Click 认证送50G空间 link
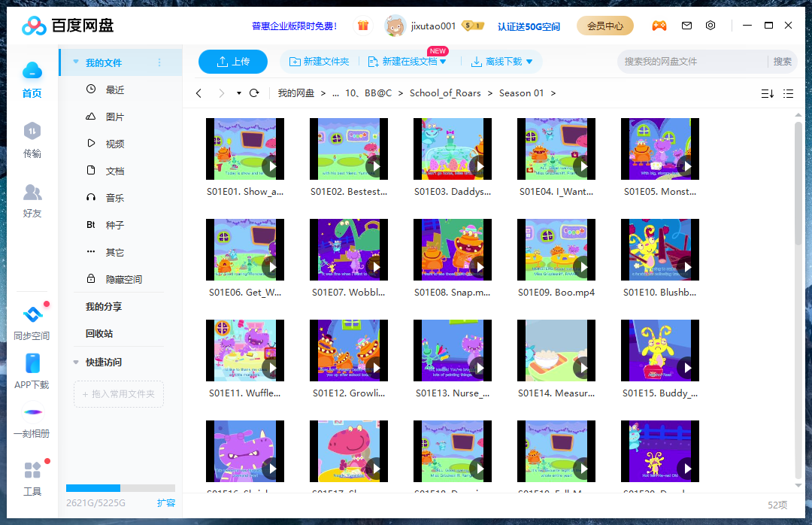 (x=529, y=26)
